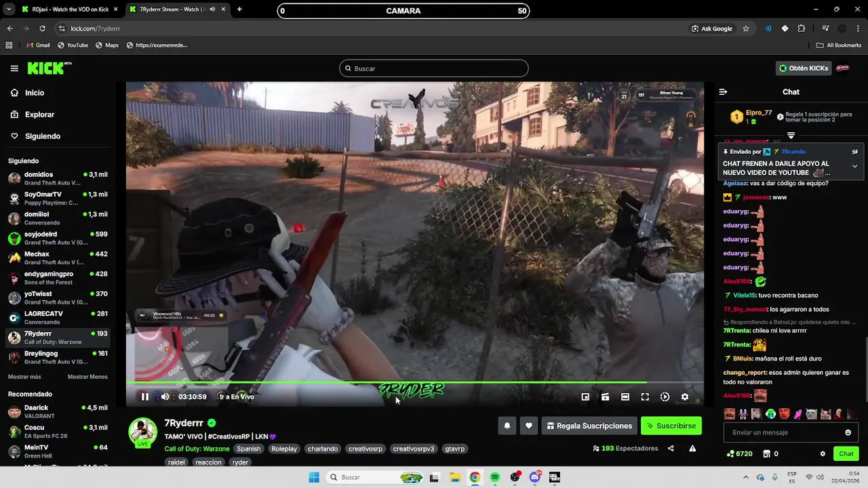Open All Bookmarks folder

tap(839, 45)
